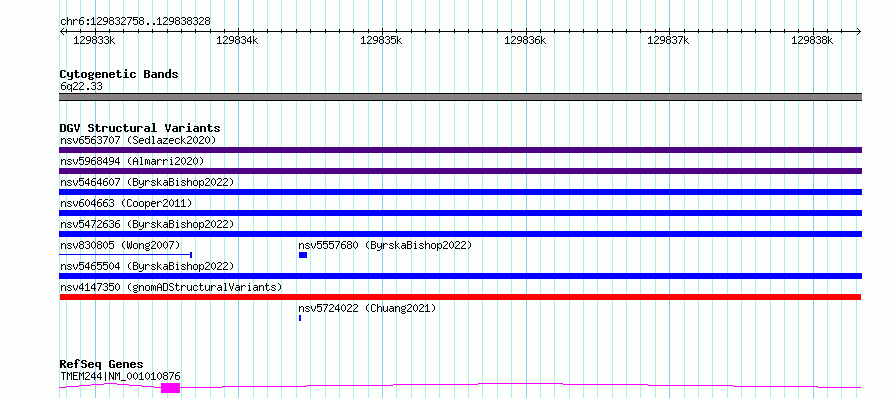Click the nsv5465504 (ByrskaBishop2022) label
Viewport: 890px width, 398px height.
[x=147, y=266]
